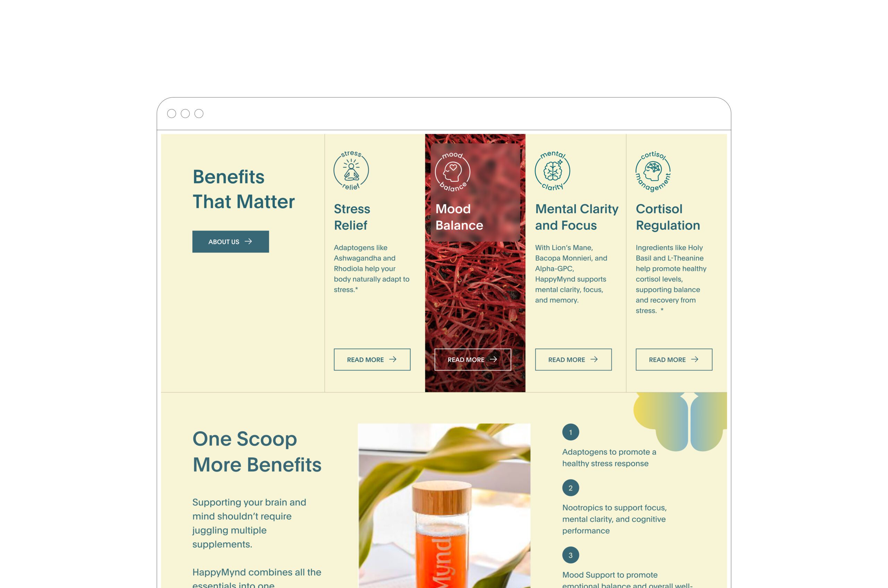The height and width of the screenshot is (588, 888).
Task: Click the Stress Relief heading text
Action: pos(352,217)
